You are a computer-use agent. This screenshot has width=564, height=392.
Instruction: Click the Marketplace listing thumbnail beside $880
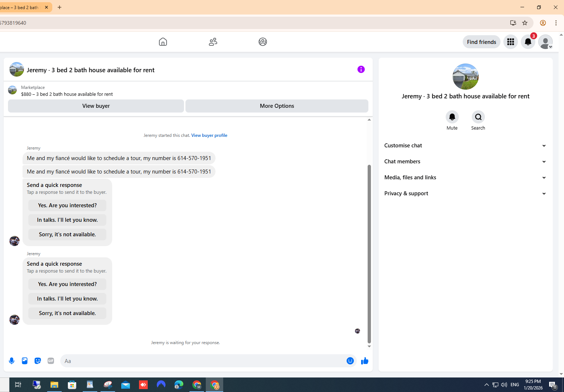pos(12,90)
